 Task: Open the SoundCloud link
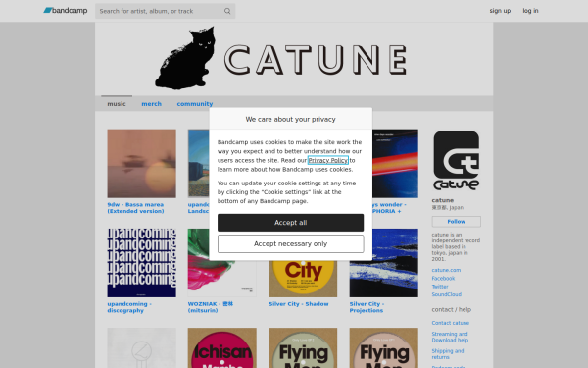tap(446, 294)
